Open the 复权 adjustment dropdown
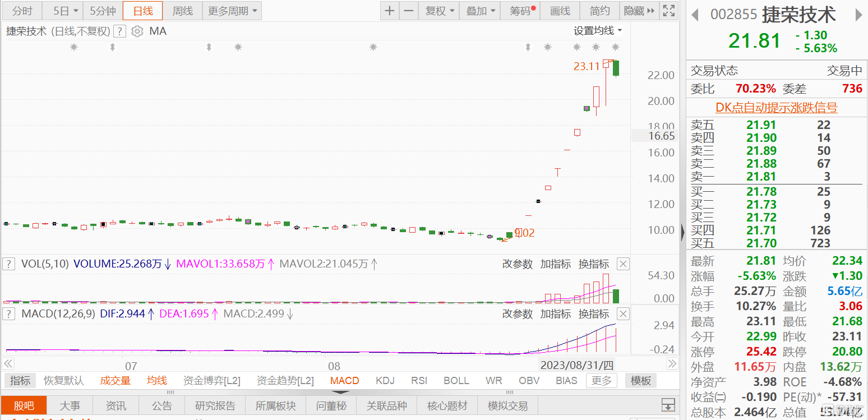 (x=439, y=11)
